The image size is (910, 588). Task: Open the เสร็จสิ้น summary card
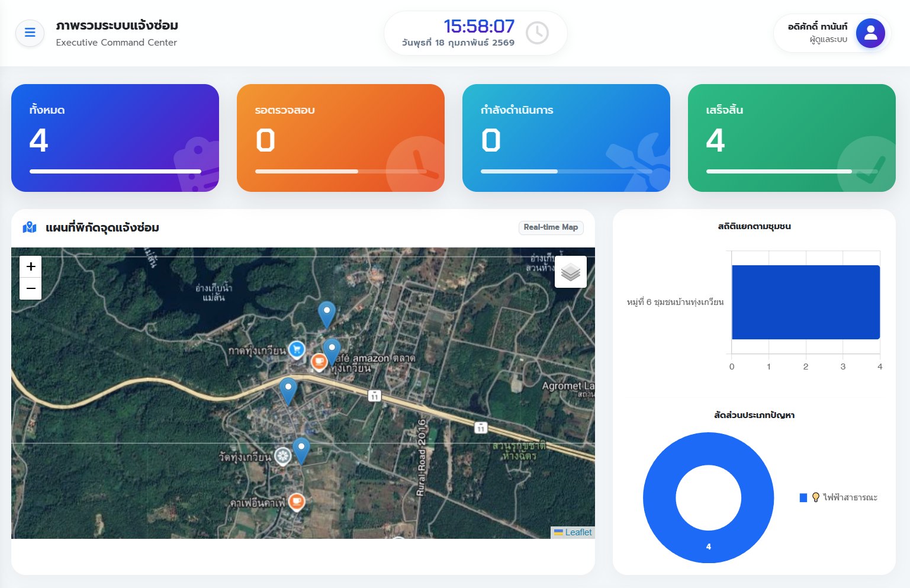792,138
